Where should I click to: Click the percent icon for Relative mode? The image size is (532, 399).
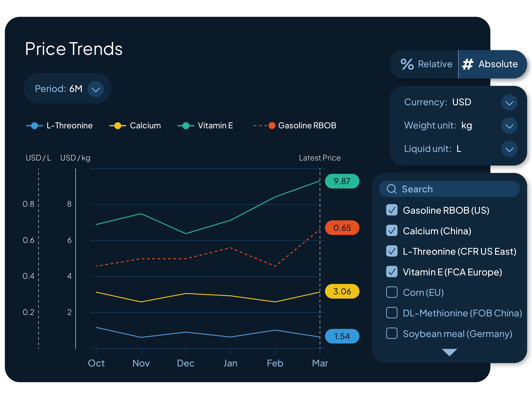[x=407, y=64]
